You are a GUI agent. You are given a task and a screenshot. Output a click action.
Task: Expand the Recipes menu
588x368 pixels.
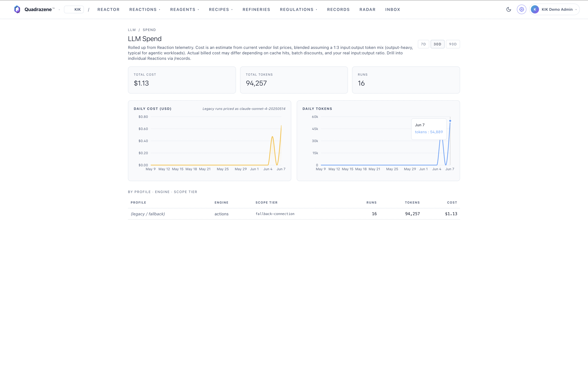[x=221, y=10]
